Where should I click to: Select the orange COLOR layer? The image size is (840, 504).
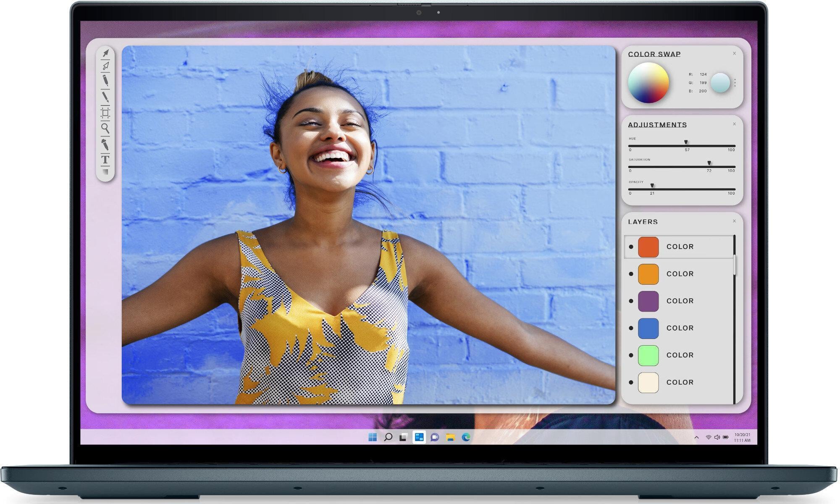[x=679, y=274]
